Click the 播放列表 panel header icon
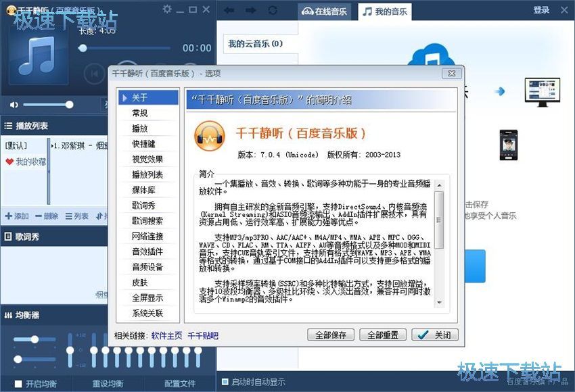575x392 pixels. (x=8, y=126)
